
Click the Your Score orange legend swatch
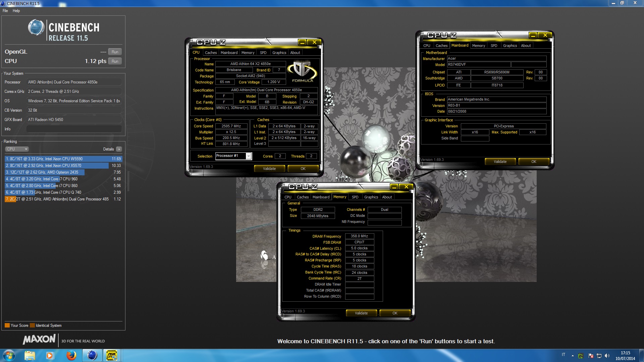click(7, 325)
